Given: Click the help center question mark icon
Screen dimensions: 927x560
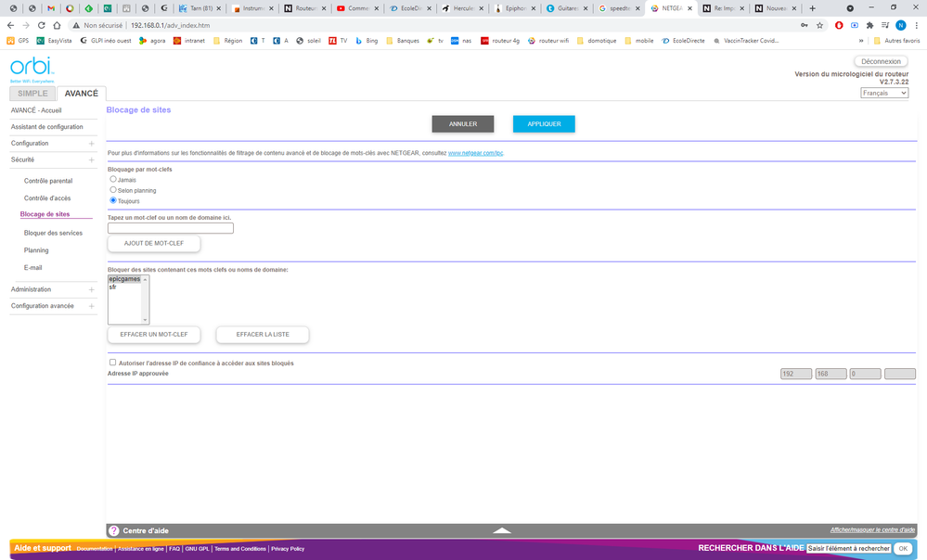Looking at the screenshot, I should pos(114,530).
